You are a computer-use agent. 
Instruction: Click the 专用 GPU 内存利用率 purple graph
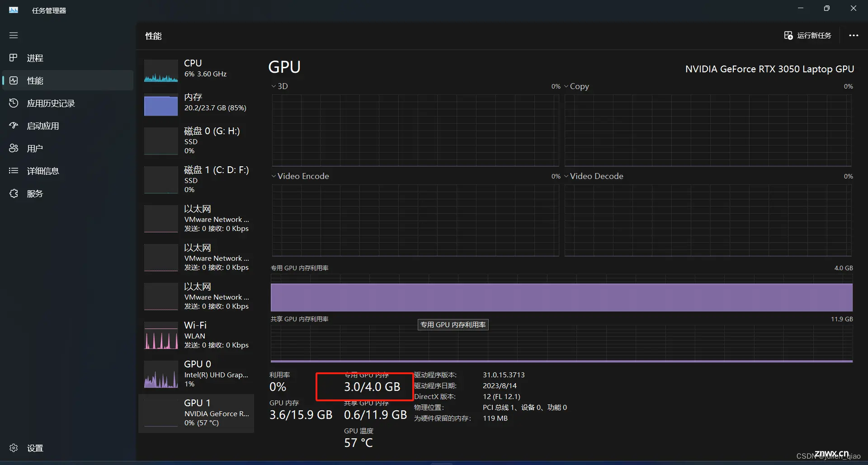[561, 292]
